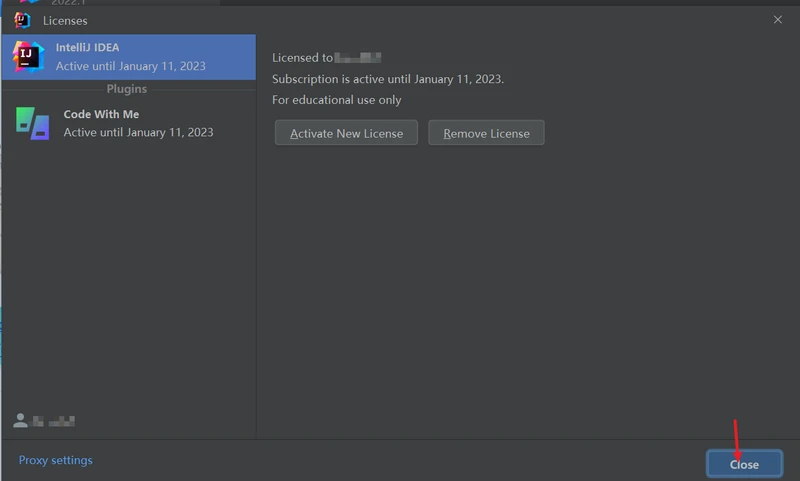Click the blurred licensee name after 'Licensed to'
Viewport: 800px width, 481px height.
click(359, 58)
